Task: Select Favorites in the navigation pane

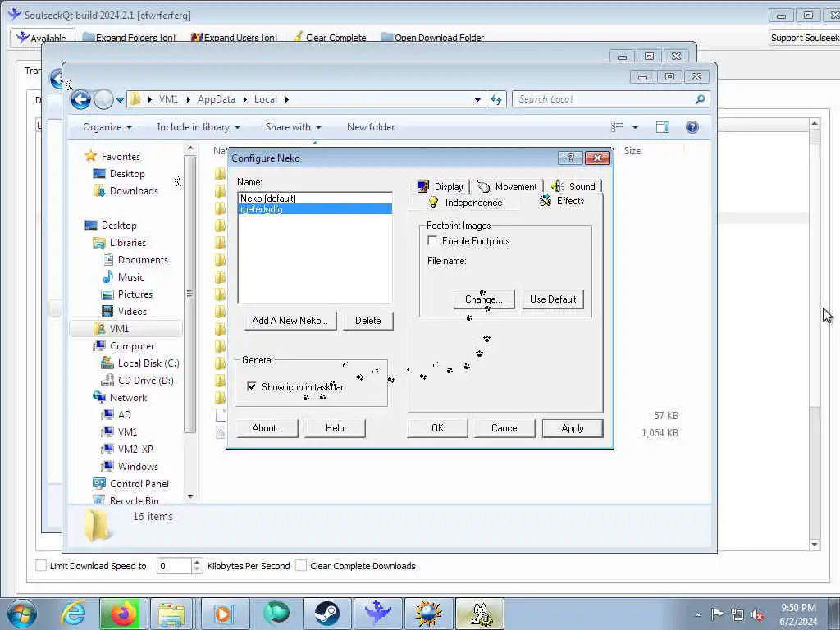Action: [121, 157]
